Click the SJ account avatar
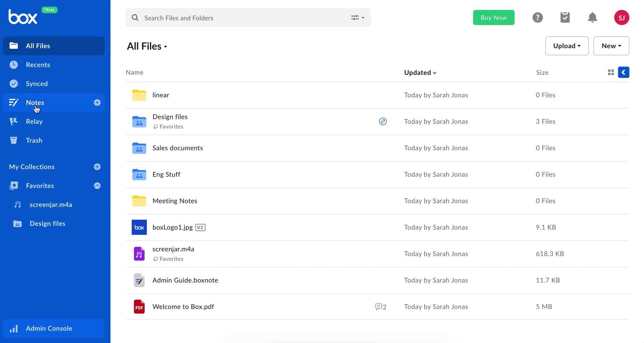Viewport: 644px width, 343px height. pyautogui.click(x=621, y=17)
